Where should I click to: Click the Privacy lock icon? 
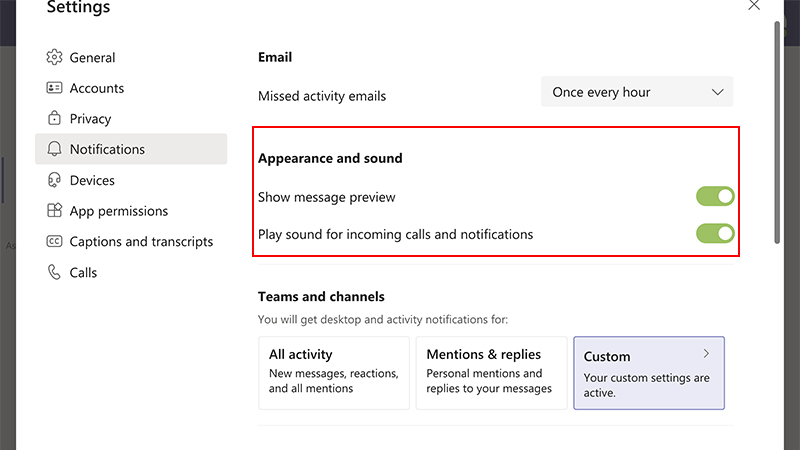[x=54, y=119]
